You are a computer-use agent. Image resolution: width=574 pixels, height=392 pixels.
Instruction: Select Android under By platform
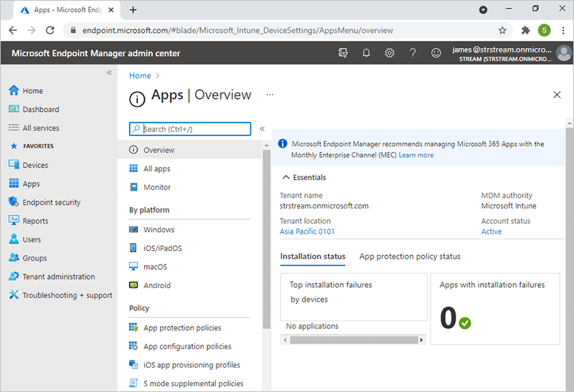point(156,285)
